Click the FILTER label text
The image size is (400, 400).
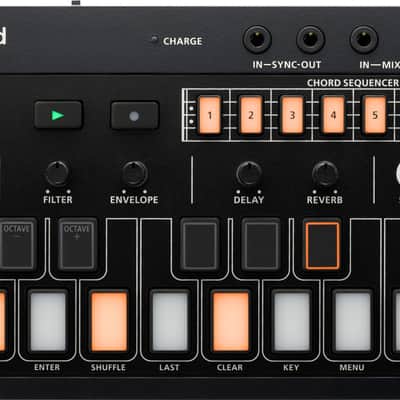click(58, 200)
